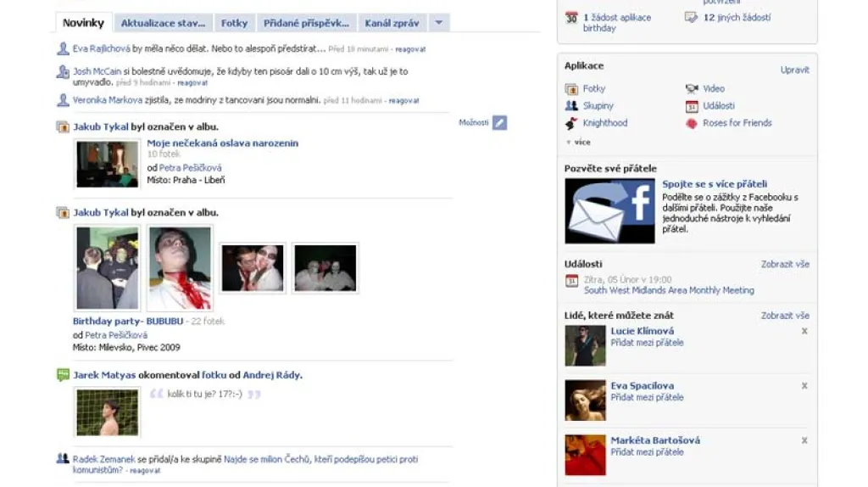The height and width of the screenshot is (487, 868).
Task: Open the commented photo thumbnail of Andrej Rády
Action: coord(107,412)
